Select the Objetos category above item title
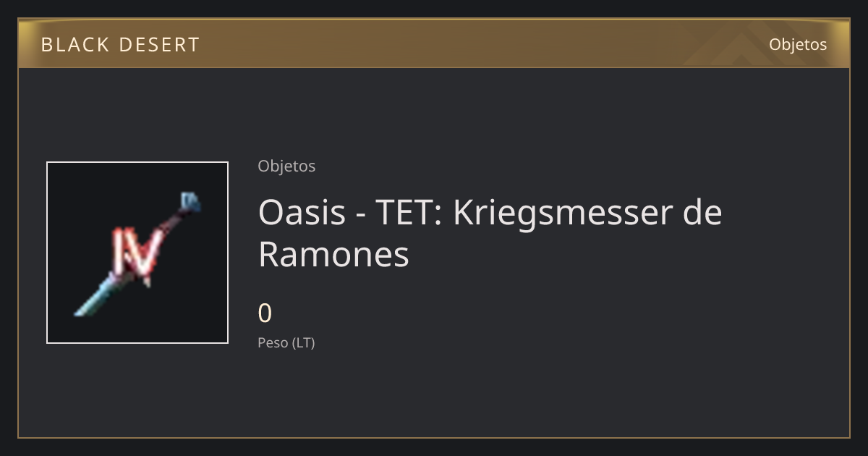The width and height of the screenshot is (868, 456). point(286,166)
